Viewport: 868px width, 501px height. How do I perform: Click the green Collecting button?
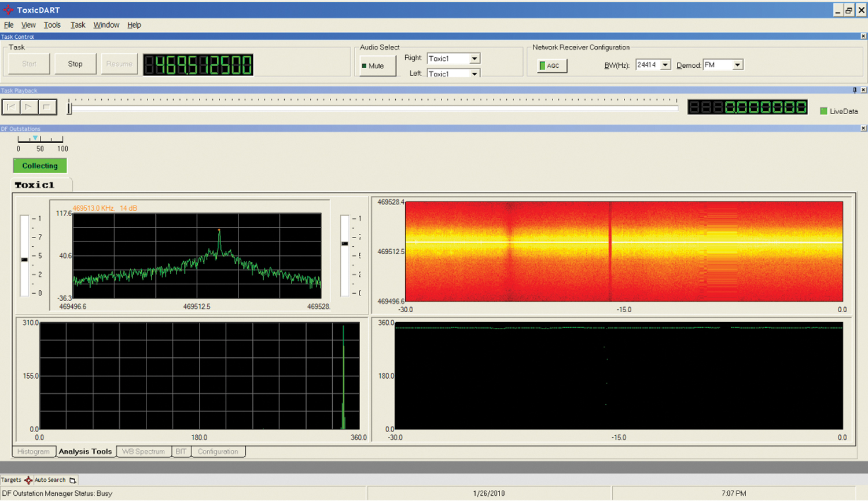40,166
